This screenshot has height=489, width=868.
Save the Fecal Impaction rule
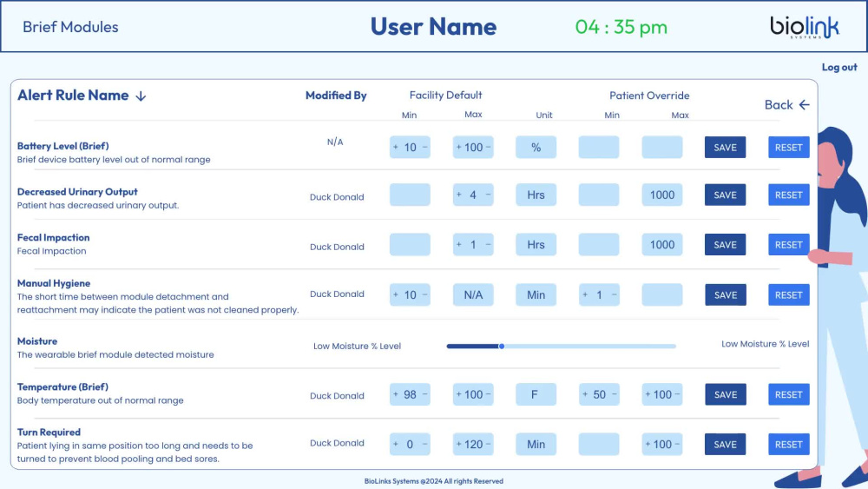click(x=725, y=245)
